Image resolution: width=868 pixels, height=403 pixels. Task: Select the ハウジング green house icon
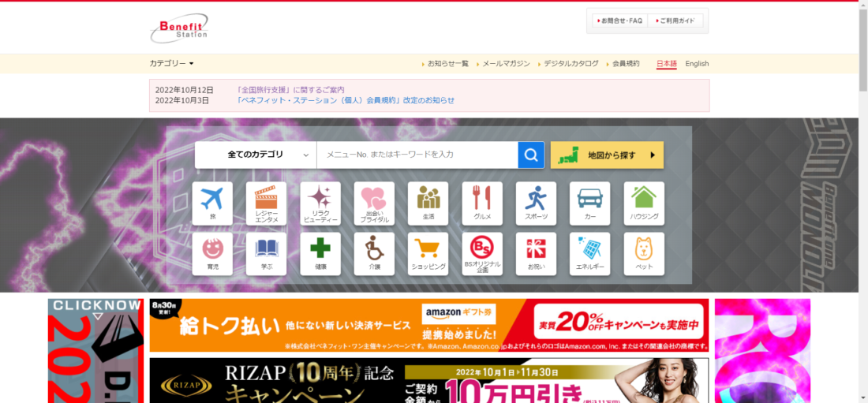(644, 203)
